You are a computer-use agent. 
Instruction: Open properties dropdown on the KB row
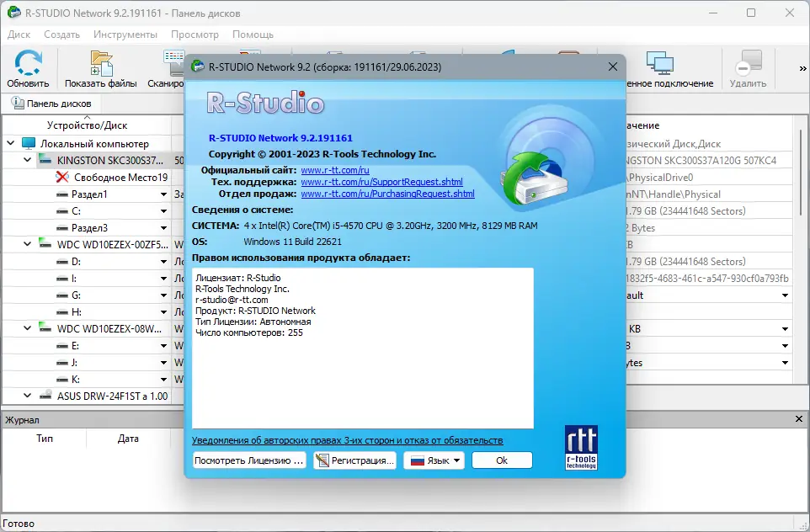point(785,329)
